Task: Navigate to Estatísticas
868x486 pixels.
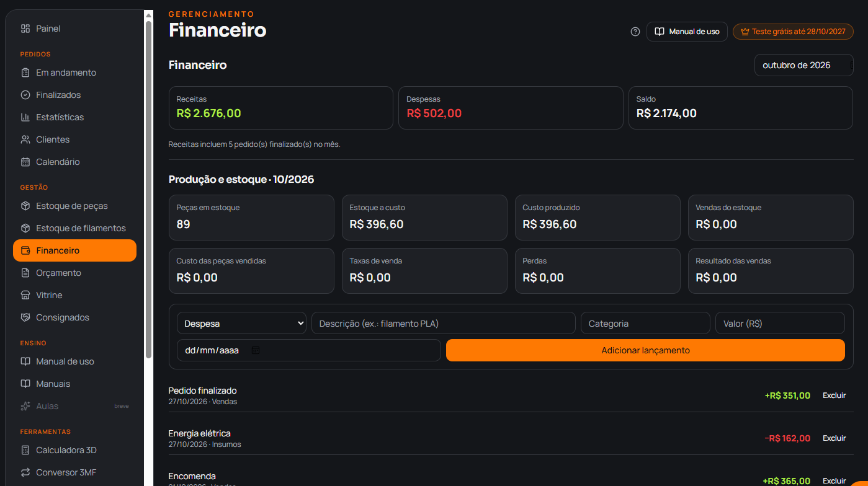Action: [x=74, y=117]
